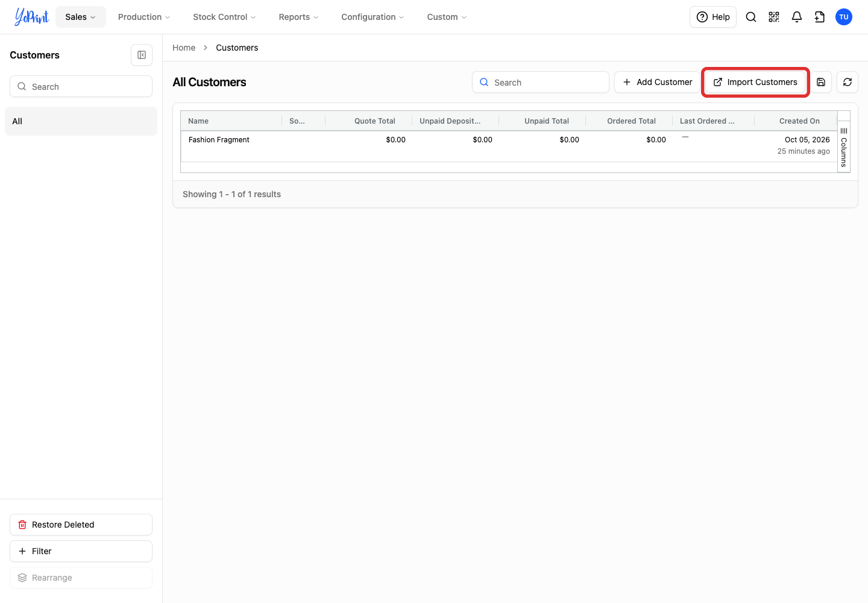Click the Rearrange button
The height and width of the screenshot is (603, 868).
pyautogui.click(x=81, y=578)
